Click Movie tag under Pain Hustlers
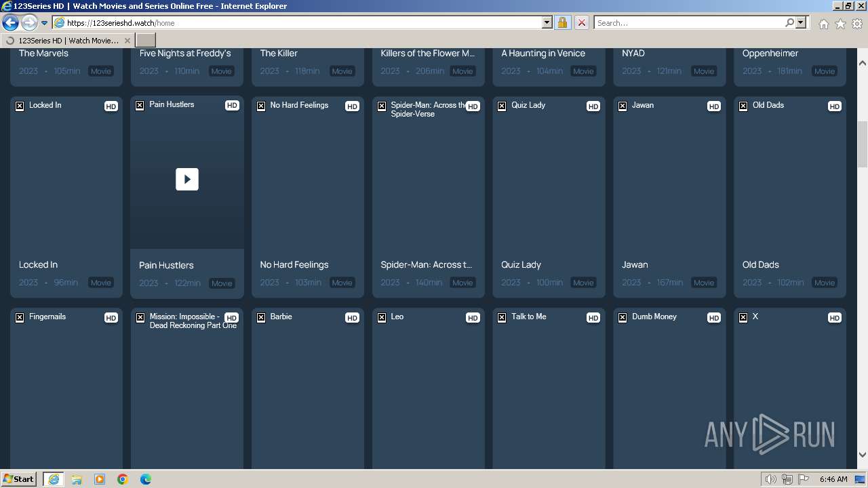The height and width of the screenshot is (488, 868). pyautogui.click(x=222, y=283)
